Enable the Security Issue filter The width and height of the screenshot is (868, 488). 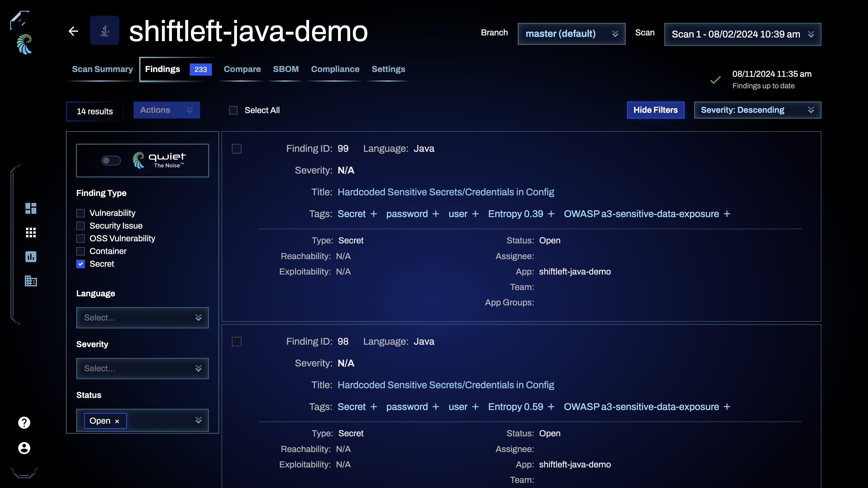pos(80,226)
